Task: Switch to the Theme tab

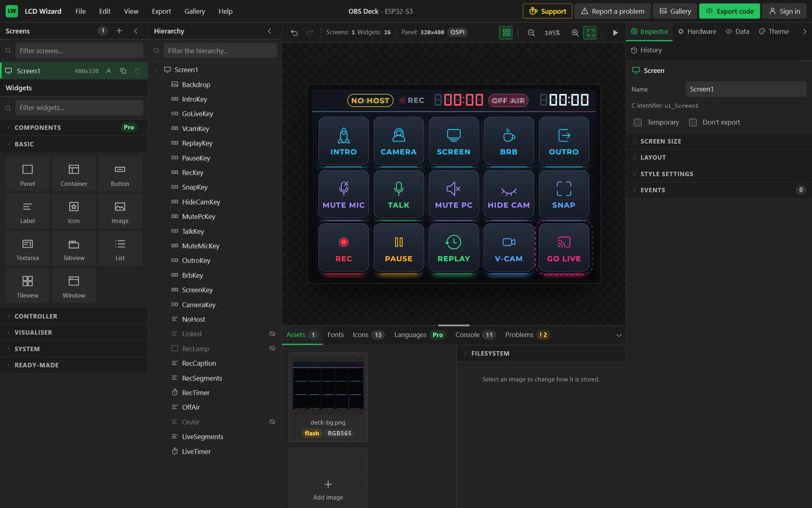Action: (774, 31)
